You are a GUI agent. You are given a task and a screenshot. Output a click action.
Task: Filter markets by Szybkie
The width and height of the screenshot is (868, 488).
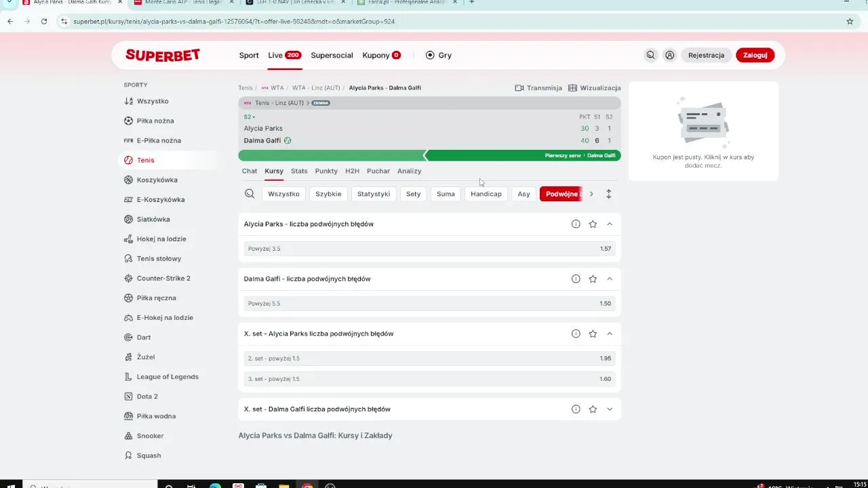point(328,194)
